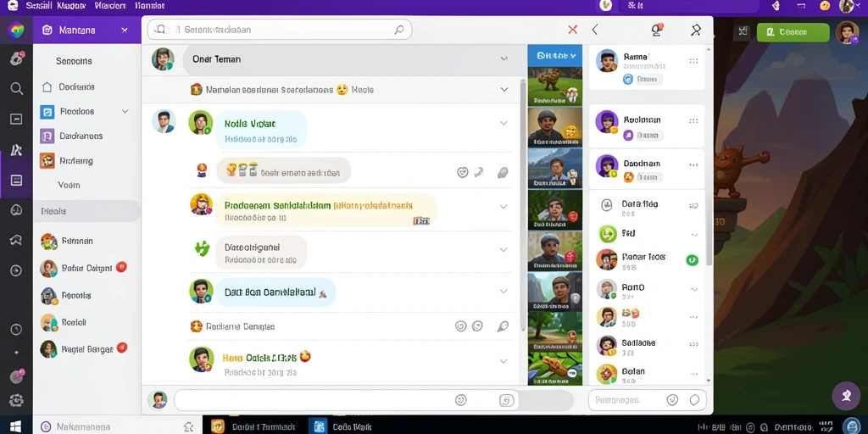The image size is (868, 434).
Task: Open the search icon in left dark sidebar
Action: pos(17,88)
